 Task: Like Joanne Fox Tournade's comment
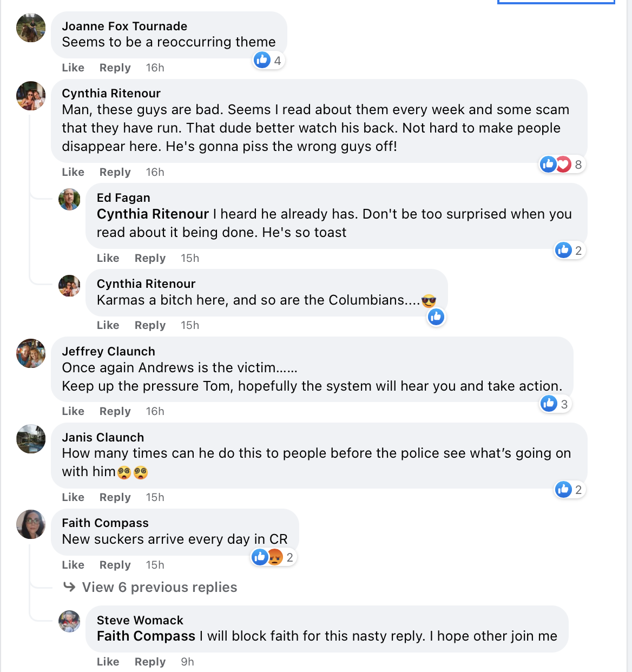73,68
